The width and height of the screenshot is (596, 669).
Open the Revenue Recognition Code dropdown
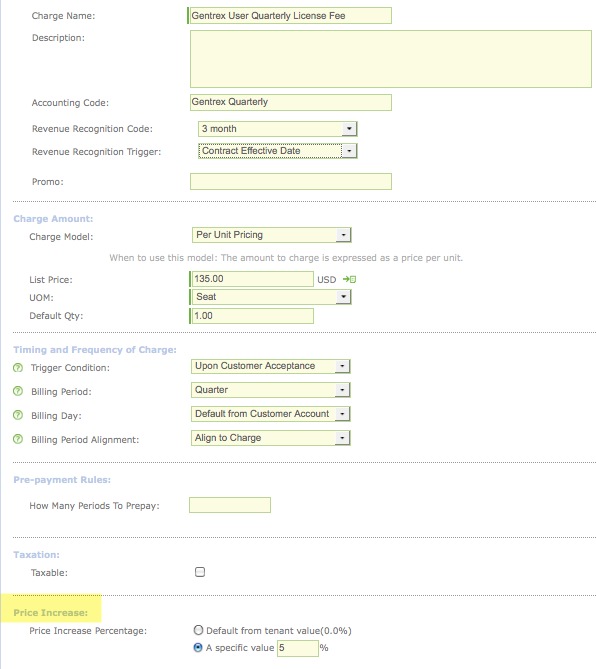coord(278,128)
